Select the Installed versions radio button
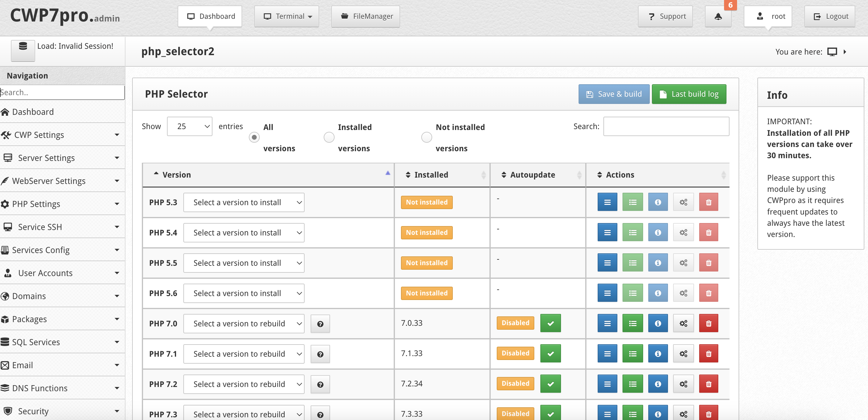The height and width of the screenshot is (420, 868). [x=329, y=137]
